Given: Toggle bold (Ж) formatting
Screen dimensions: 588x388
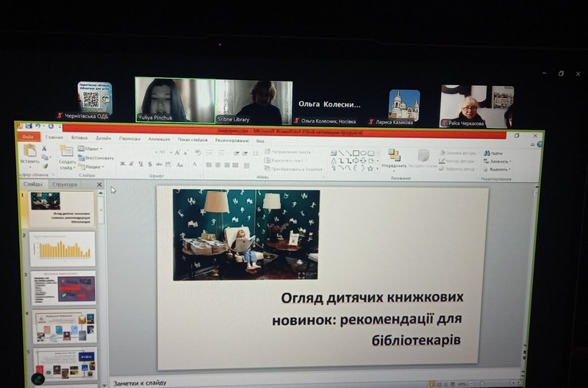Looking at the screenshot, I should [122, 164].
